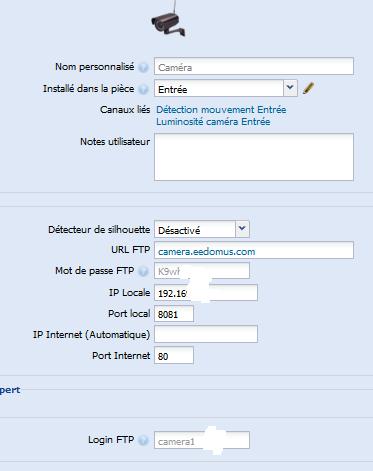Click the Port local field showing 8081

click(174, 314)
